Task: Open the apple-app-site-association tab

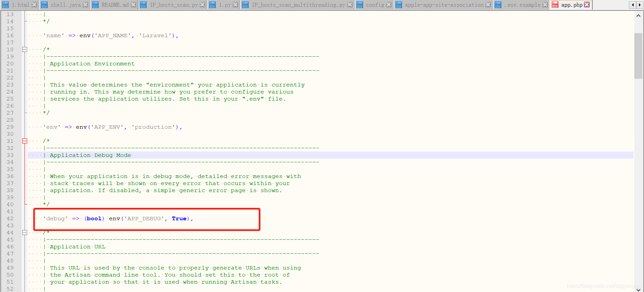Action: (444, 5)
